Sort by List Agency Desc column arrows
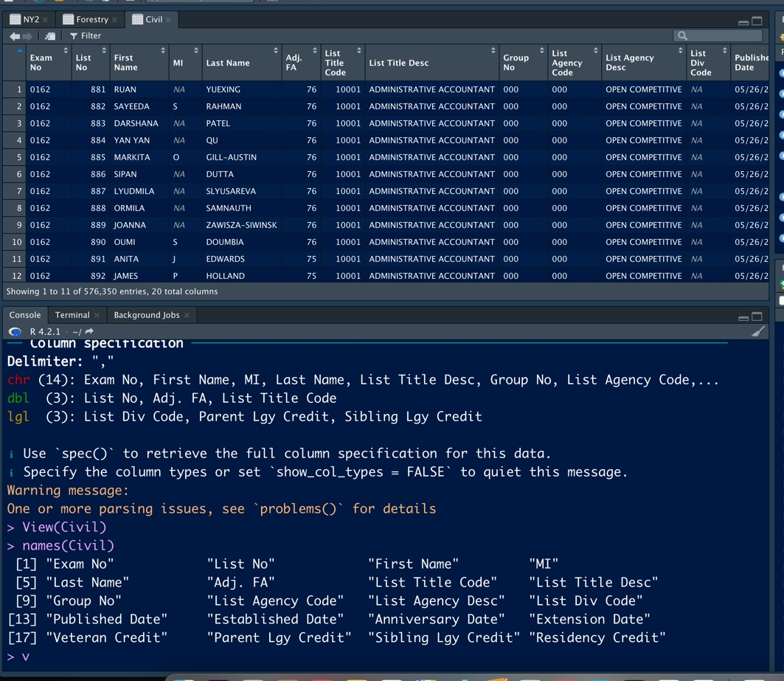The width and height of the screenshot is (784, 681). (680, 50)
